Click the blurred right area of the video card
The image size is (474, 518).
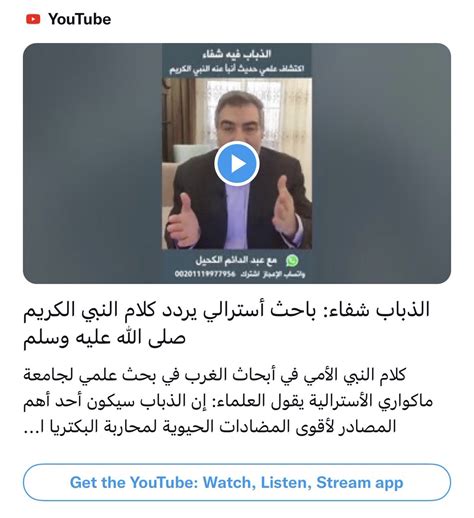[381, 163]
